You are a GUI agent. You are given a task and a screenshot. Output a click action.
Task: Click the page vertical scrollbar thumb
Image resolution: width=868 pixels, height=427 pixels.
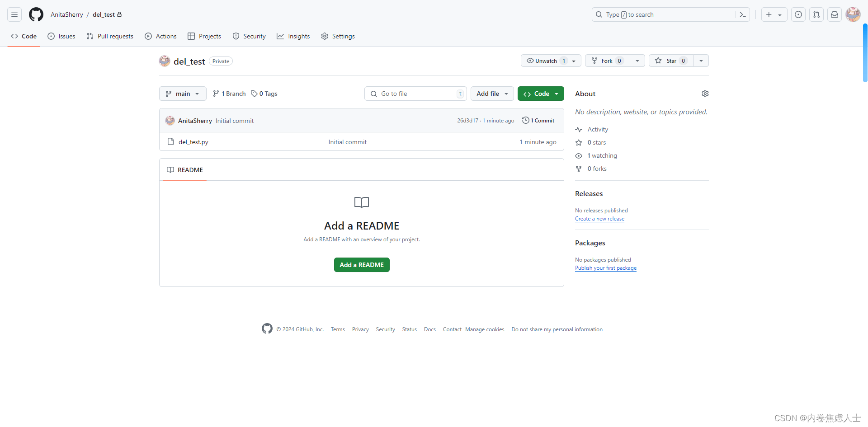tap(865, 53)
